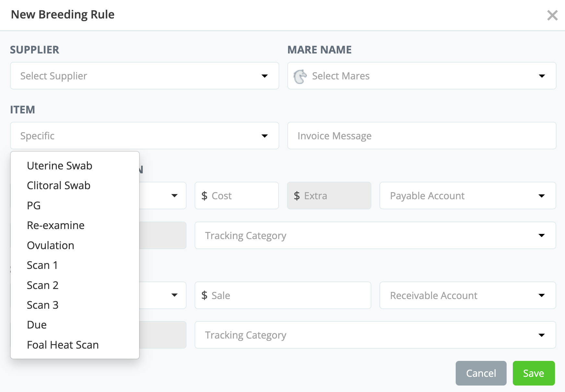
Task: Open the Payable Account dropdown
Action: coord(467,196)
